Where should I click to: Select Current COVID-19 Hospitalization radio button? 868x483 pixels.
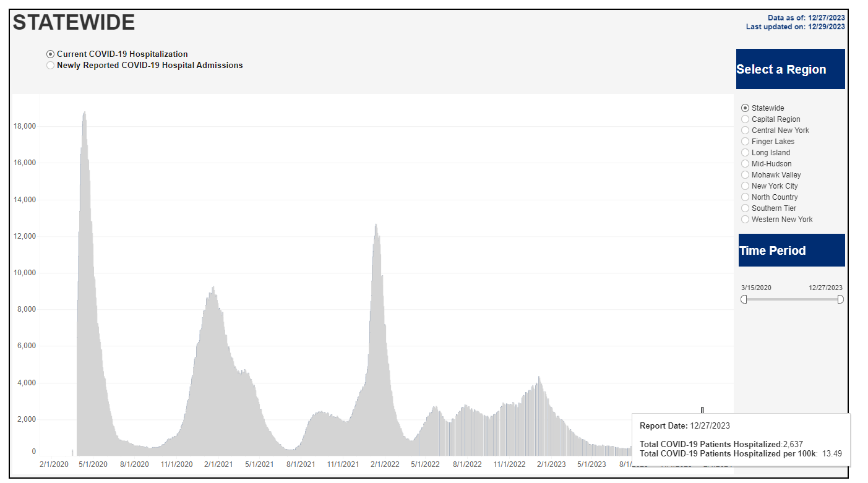tap(51, 54)
